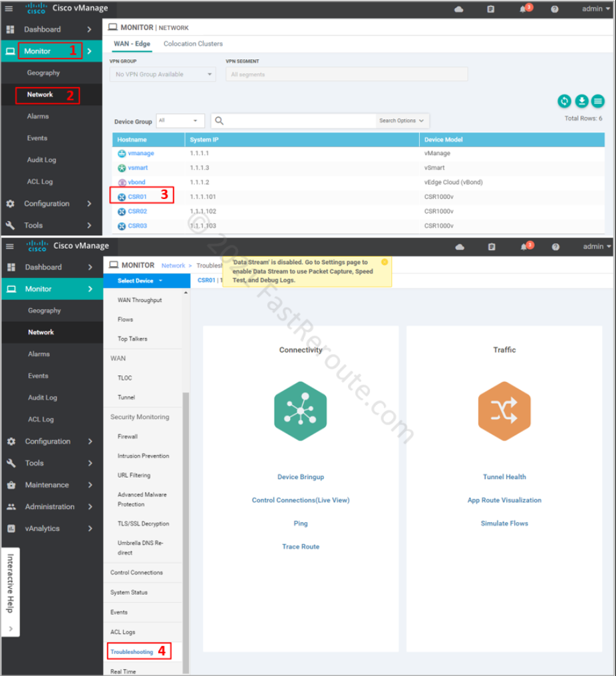Screen dimensions: 616x676
Task: Select Troubleshooting in the monitor panel
Action: [133, 651]
